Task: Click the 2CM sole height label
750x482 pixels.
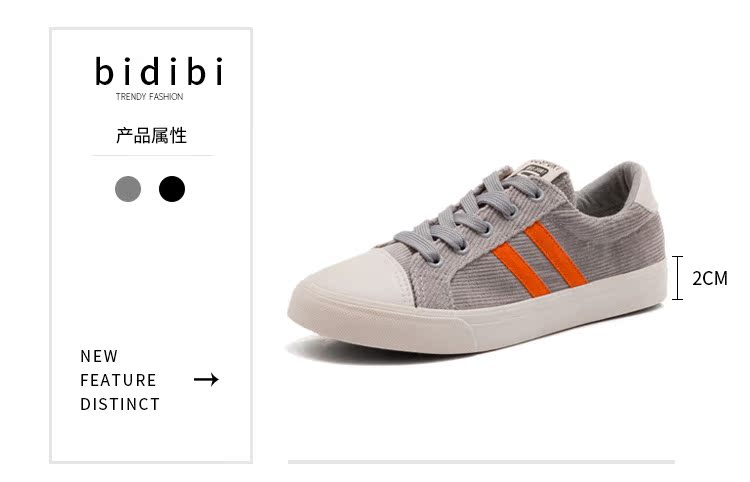Action: 710,278
